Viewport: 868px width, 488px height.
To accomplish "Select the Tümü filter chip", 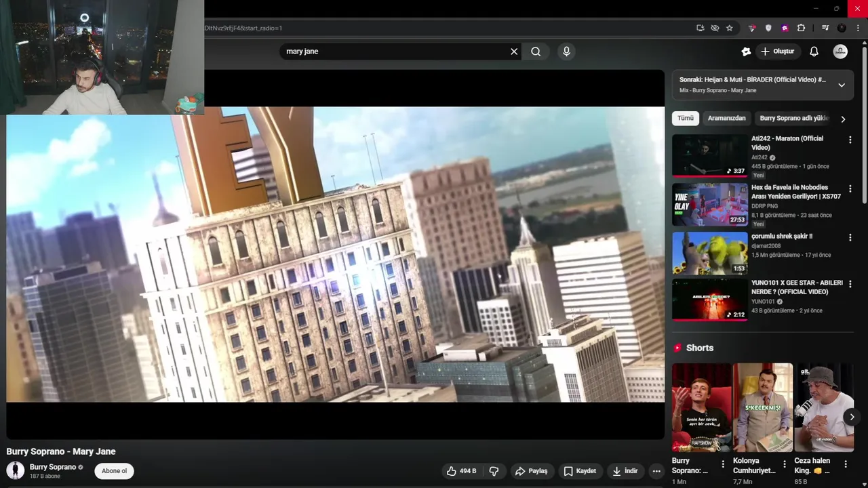I will 686,118.
